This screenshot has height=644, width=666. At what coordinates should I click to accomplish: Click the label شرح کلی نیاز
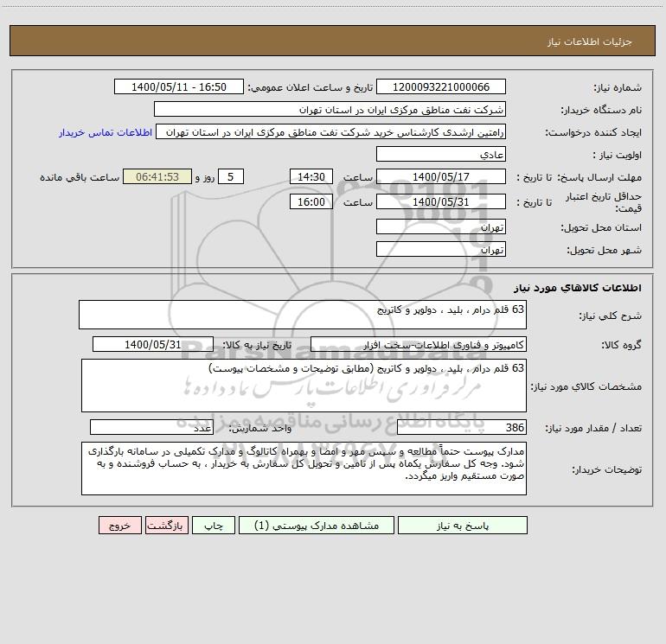tap(611, 316)
